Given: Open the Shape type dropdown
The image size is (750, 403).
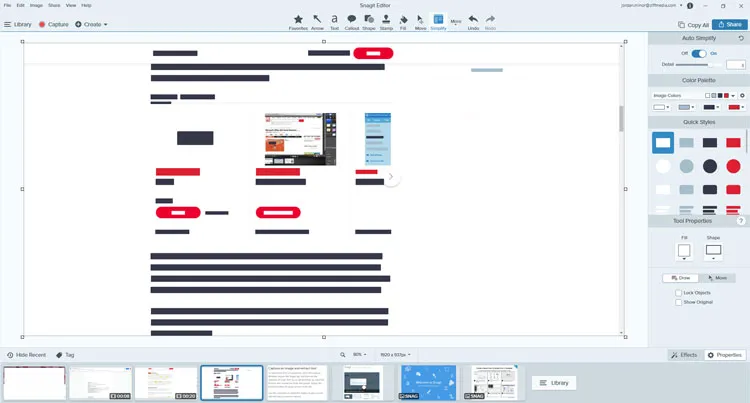Looking at the screenshot, I should 713,252.
